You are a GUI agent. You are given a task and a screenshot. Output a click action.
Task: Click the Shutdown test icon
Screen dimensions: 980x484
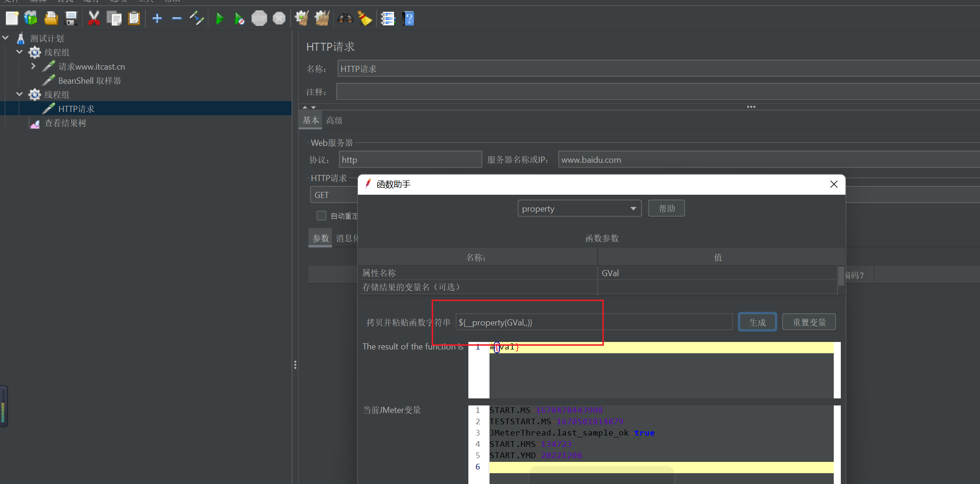[x=279, y=19]
